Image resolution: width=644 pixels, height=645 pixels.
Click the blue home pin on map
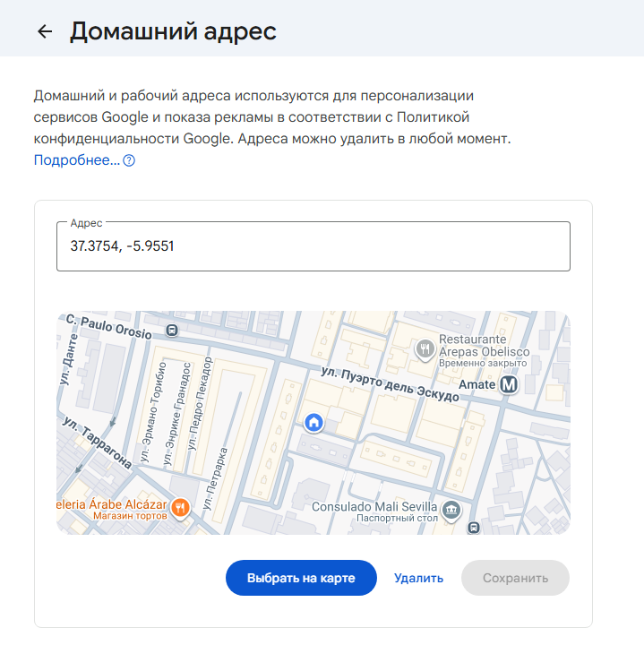click(x=313, y=422)
